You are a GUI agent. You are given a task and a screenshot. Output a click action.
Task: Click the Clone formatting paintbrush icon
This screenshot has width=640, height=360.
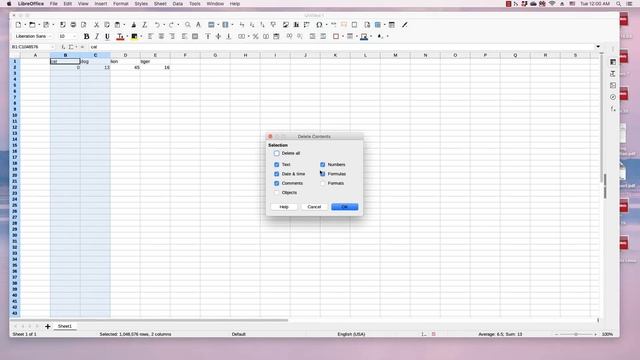[x=133, y=25]
